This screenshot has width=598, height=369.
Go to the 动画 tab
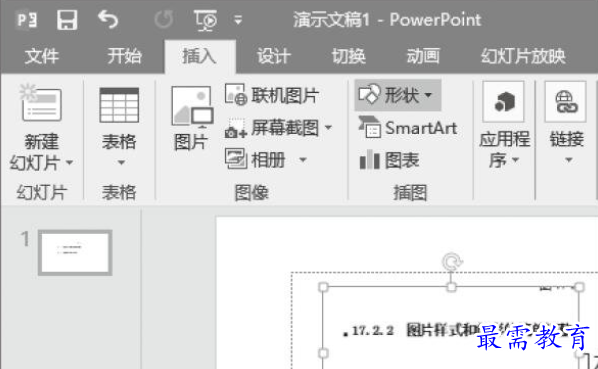click(x=423, y=56)
